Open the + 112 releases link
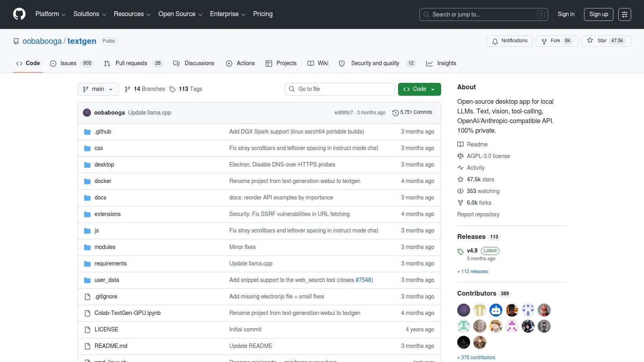This screenshot has height=362, width=644. [473, 272]
